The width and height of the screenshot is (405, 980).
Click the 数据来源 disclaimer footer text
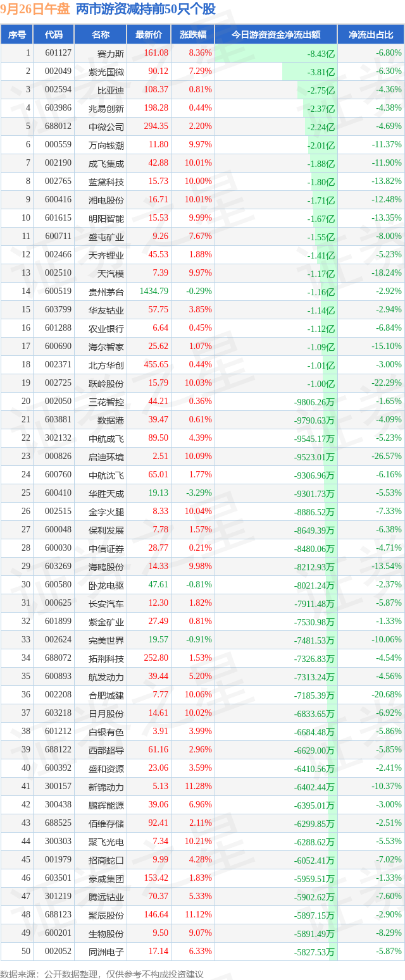[103, 974]
